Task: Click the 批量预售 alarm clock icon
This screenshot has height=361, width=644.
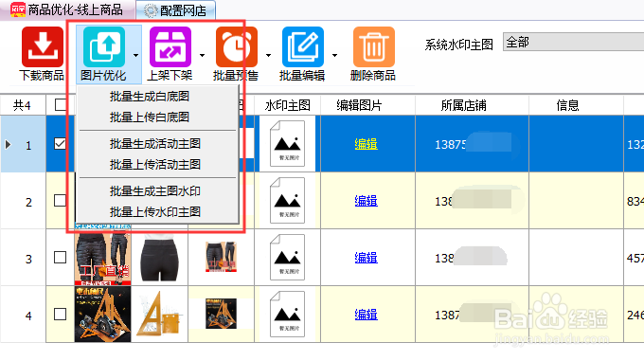Action: pyautogui.click(x=236, y=46)
